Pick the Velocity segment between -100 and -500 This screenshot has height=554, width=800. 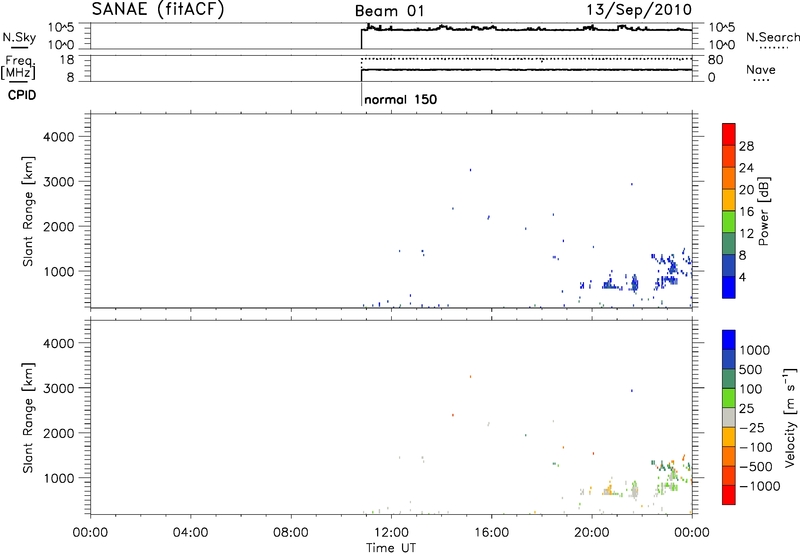tap(729, 456)
